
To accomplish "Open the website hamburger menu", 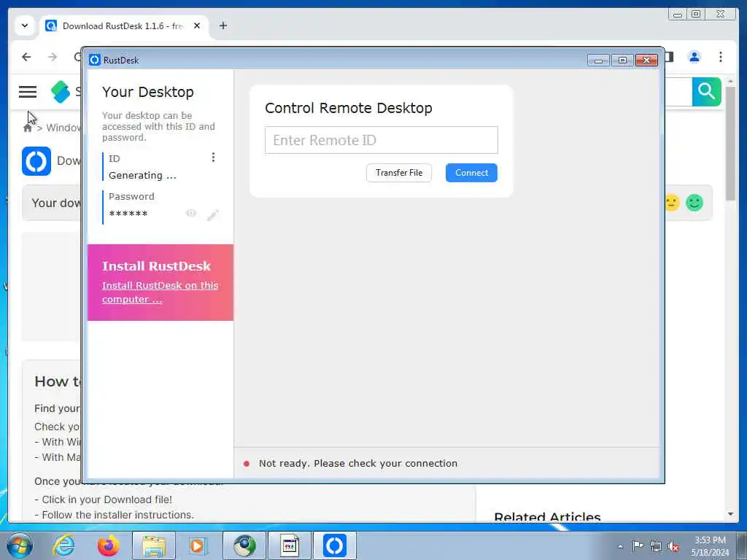I will [x=28, y=92].
